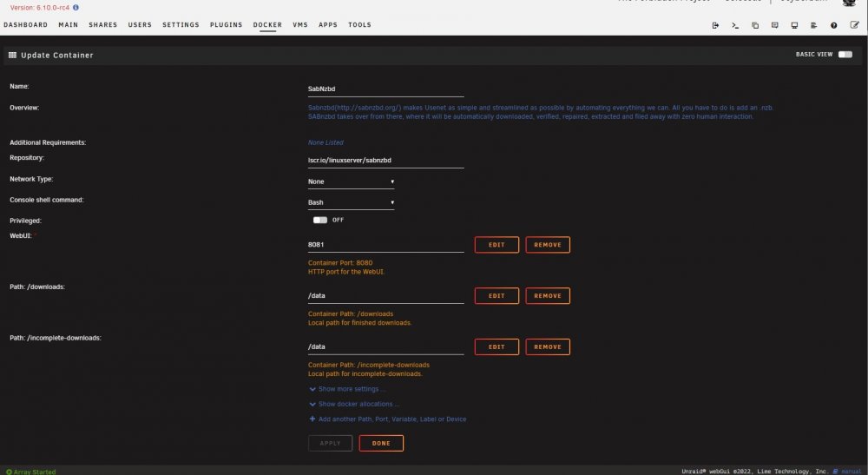Image resolution: width=868 pixels, height=475 pixels.
Task: Click Edit for the /downloads path
Action: 496,295
